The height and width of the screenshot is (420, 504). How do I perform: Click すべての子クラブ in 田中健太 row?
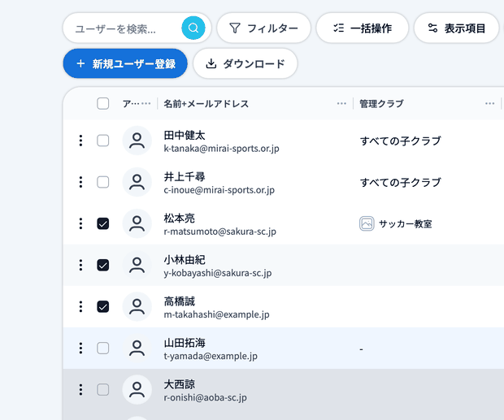point(401,141)
